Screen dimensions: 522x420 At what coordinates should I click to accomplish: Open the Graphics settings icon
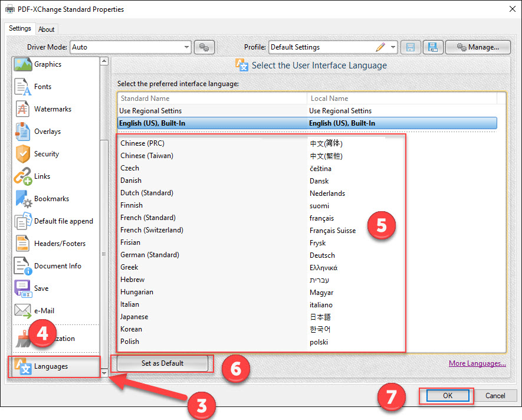point(22,64)
